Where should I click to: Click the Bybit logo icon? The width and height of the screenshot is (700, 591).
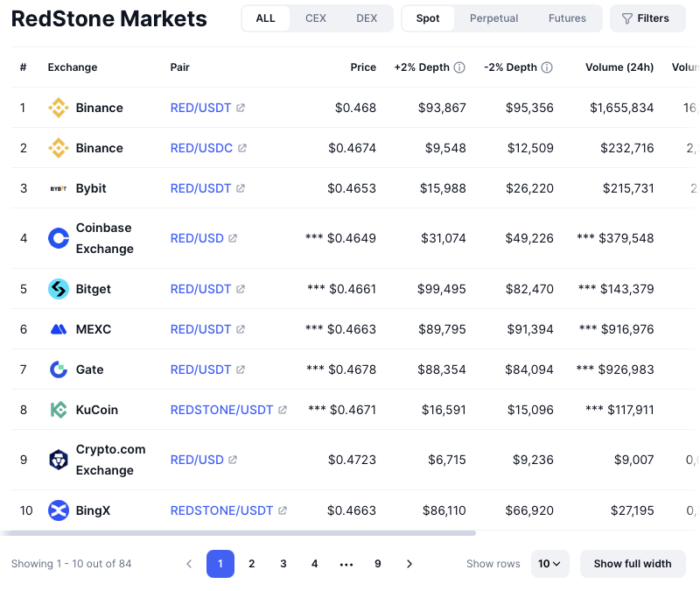point(59,188)
